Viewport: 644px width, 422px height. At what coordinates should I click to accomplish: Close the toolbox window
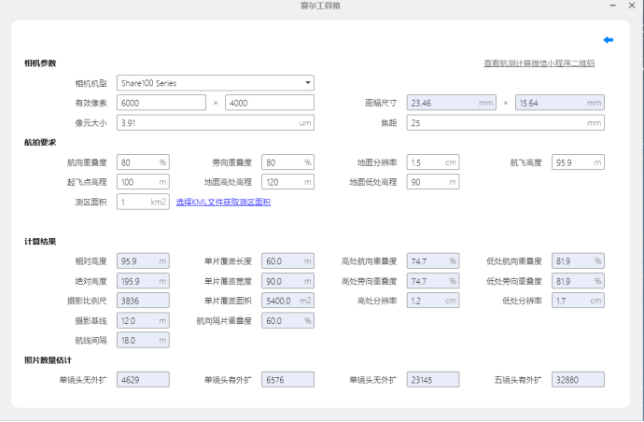pos(631,7)
